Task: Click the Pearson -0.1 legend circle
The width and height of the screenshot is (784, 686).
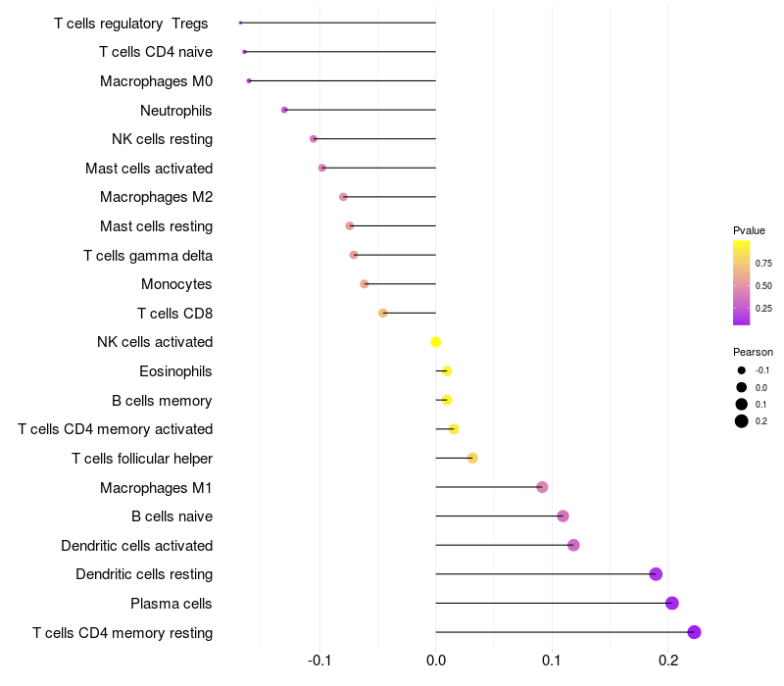Action: point(741,370)
